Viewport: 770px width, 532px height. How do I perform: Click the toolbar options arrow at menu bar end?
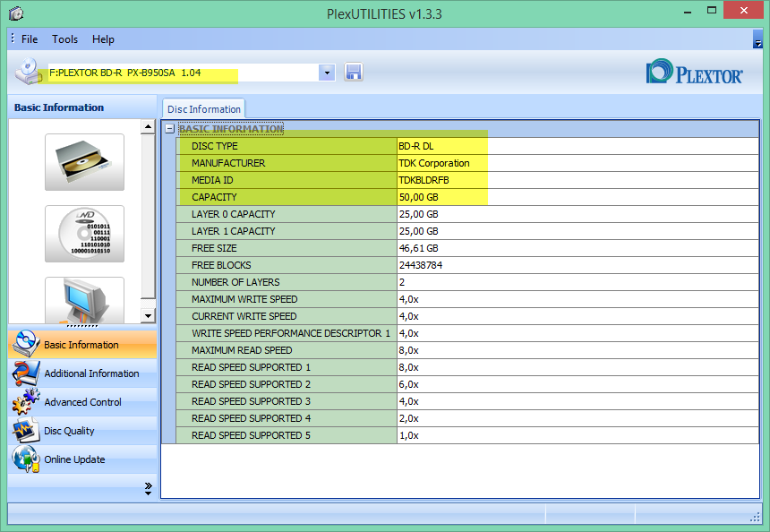(757, 40)
